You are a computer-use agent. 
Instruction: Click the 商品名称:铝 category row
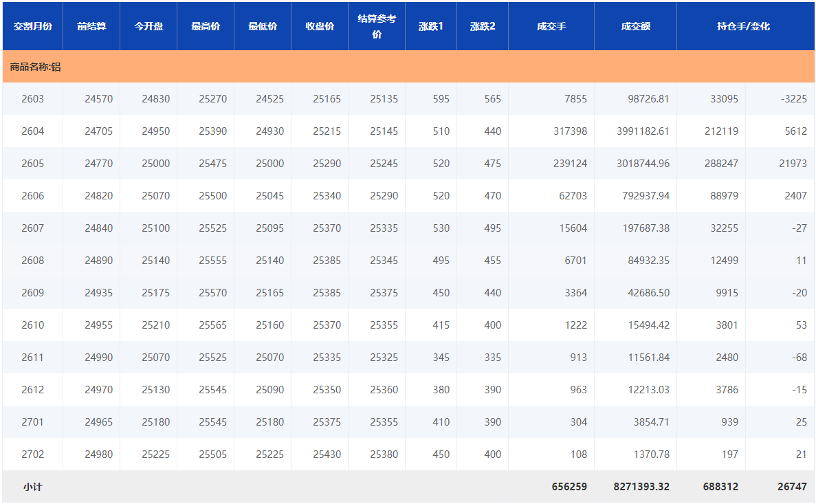coord(36,67)
